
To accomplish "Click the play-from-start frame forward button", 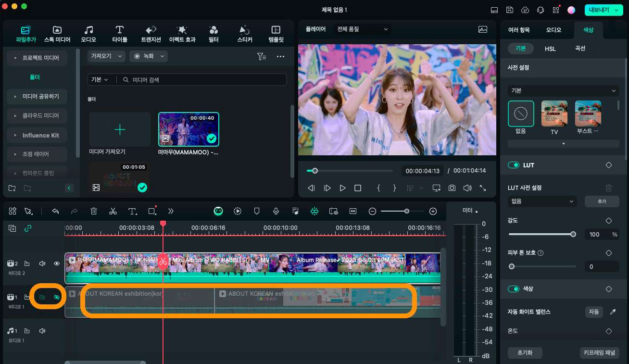I will click(x=327, y=188).
